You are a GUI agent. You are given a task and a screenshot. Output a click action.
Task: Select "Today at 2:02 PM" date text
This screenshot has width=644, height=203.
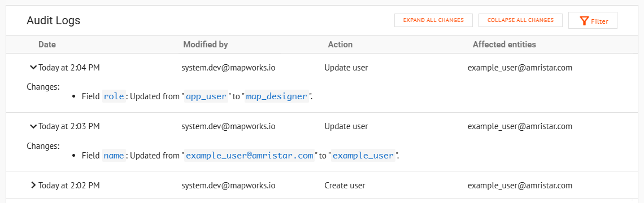[69, 186]
